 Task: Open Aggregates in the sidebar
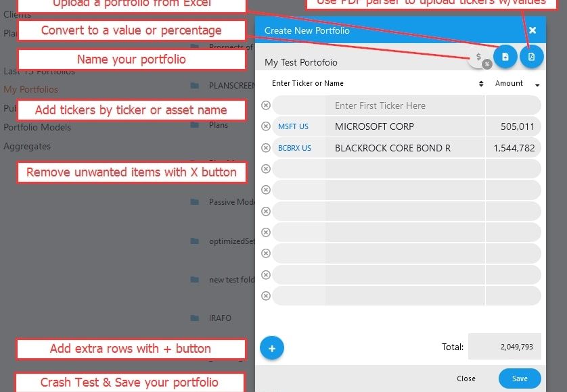coord(27,146)
